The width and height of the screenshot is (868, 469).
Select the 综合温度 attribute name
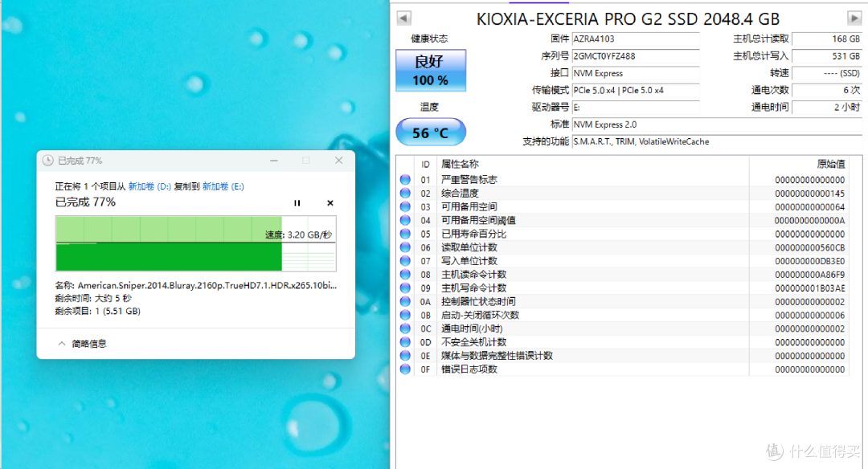460,193
